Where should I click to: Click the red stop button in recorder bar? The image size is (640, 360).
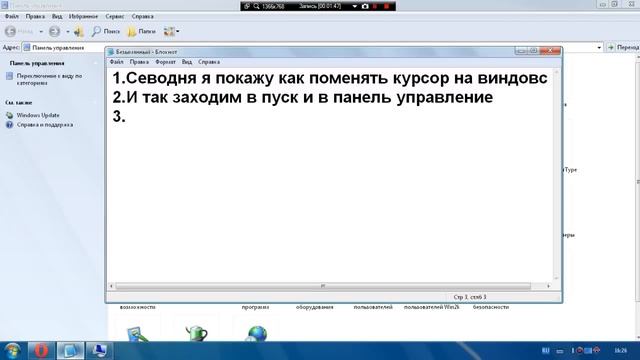coord(386,6)
